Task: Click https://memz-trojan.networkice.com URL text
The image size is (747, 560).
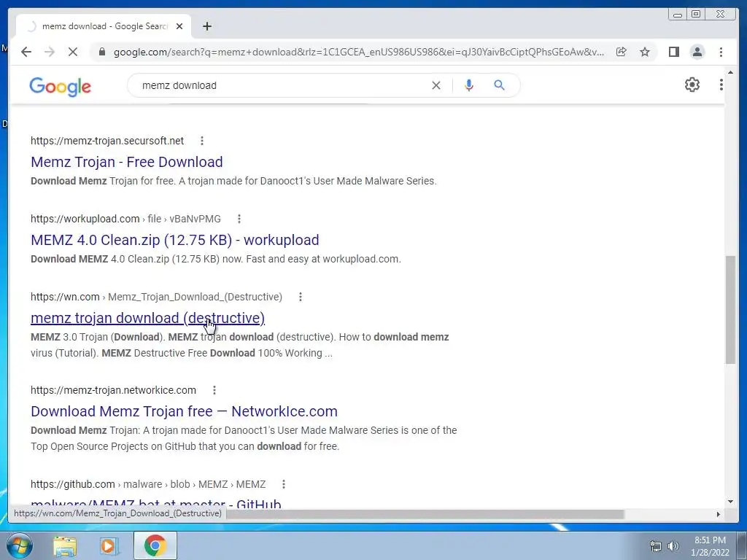Action: pyautogui.click(x=113, y=390)
